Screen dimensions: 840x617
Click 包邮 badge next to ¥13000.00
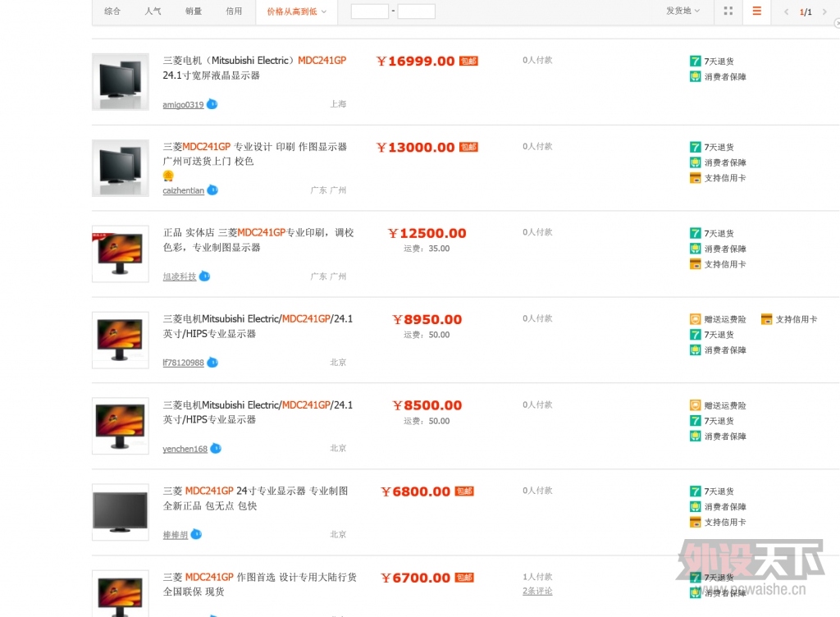[x=468, y=148]
